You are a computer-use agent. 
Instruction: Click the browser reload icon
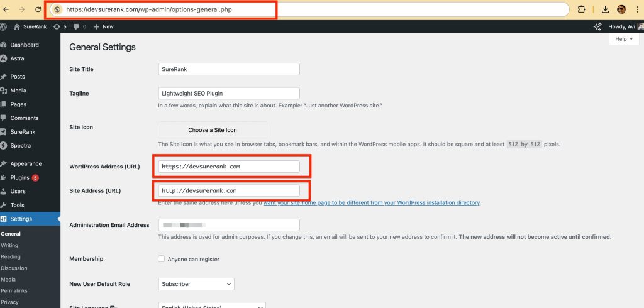pyautogui.click(x=38, y=9)
